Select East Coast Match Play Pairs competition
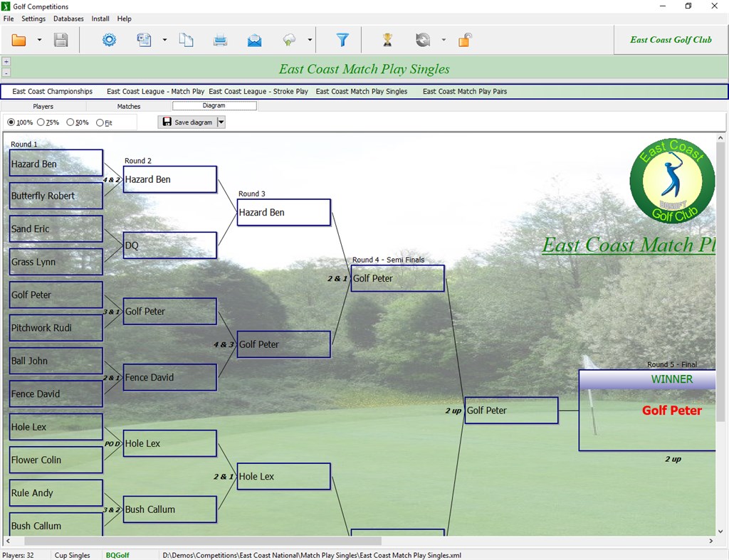Viewport: 729px width, 560px height. tap(464, 91)
